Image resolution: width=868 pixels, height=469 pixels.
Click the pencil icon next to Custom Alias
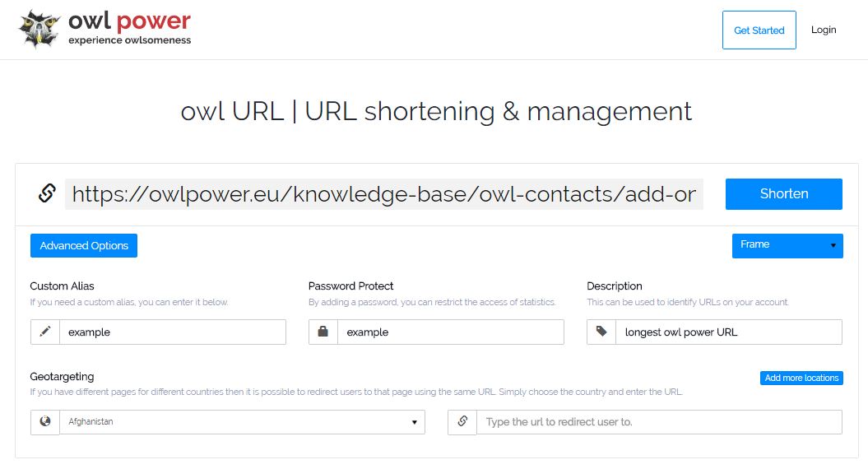44,332
